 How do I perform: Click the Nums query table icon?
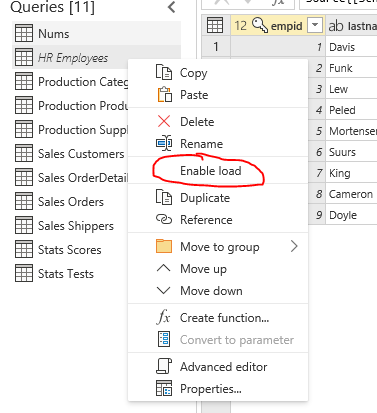click(x=24, y=33)
